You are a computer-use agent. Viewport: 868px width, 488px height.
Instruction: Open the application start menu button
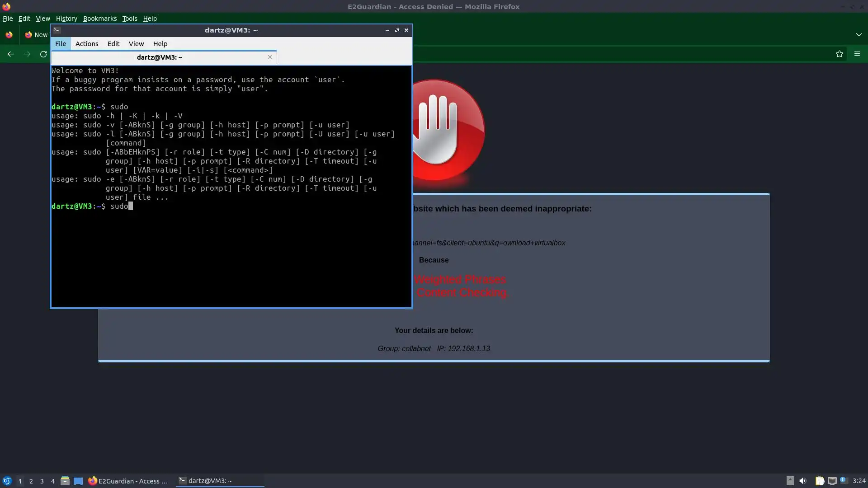click(7, 481)
